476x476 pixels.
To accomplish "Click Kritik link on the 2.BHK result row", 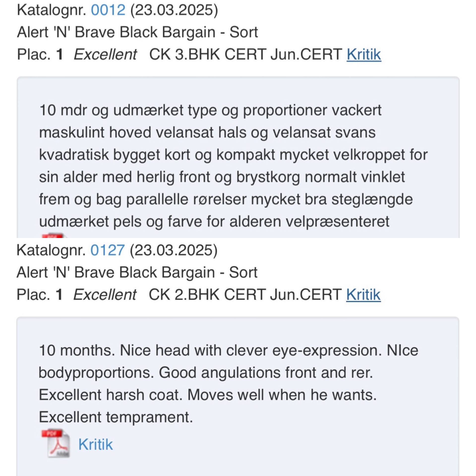I will click(x=363, y=295).
